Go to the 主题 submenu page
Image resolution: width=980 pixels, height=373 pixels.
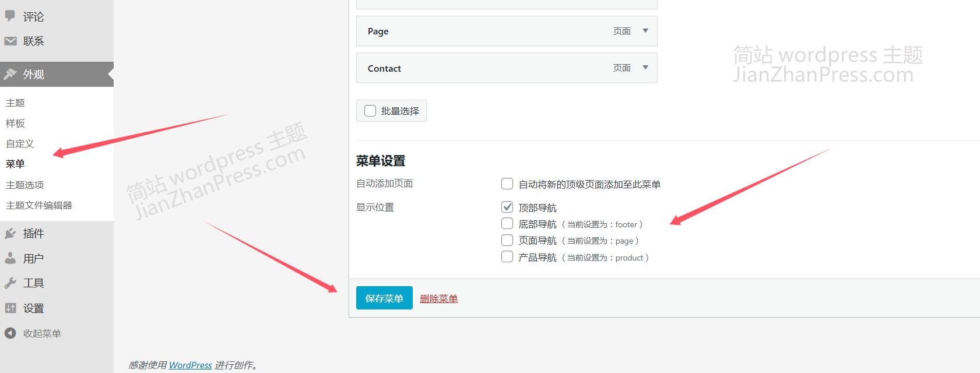(15, 103)
